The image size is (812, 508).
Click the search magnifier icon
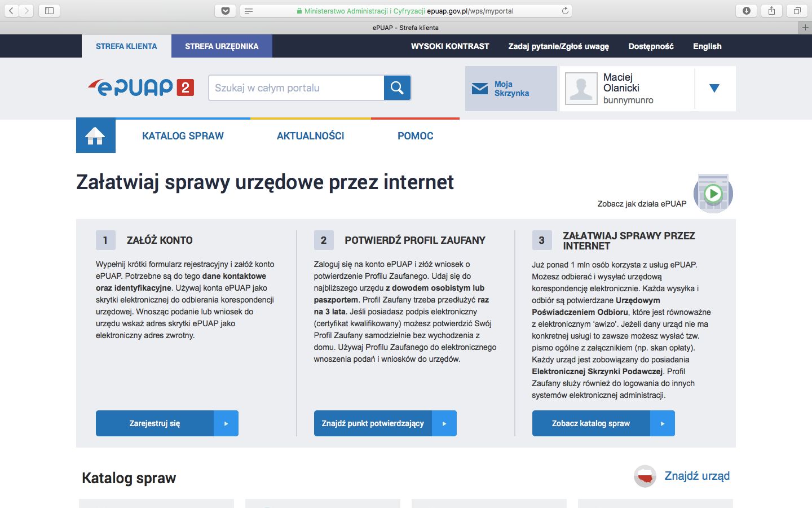[x=397, y=87]
